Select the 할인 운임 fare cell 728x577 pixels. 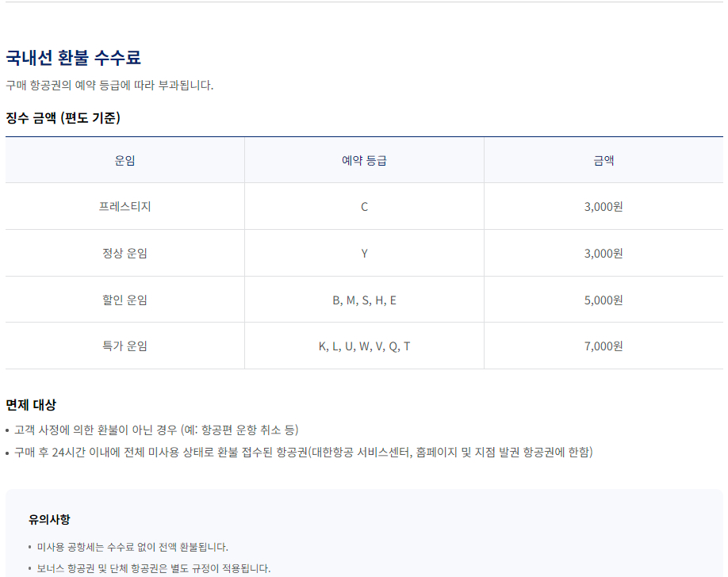[x=125, y=299]
